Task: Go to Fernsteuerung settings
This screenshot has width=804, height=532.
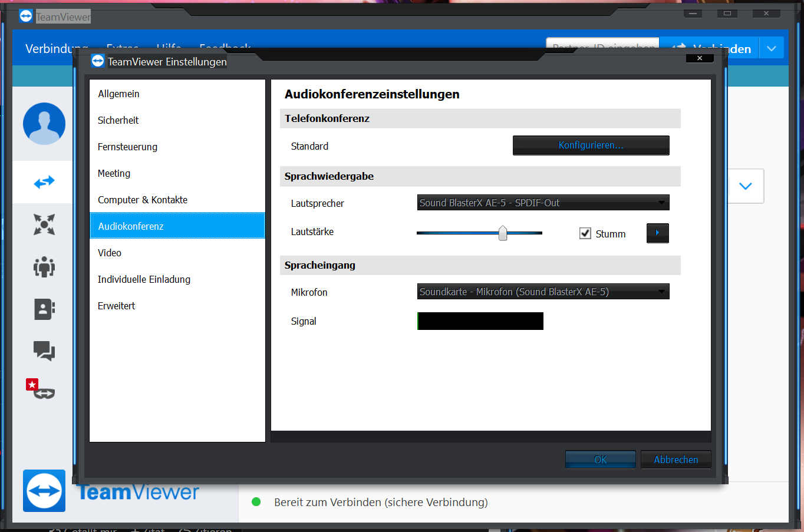Action: tap(177, 147)
